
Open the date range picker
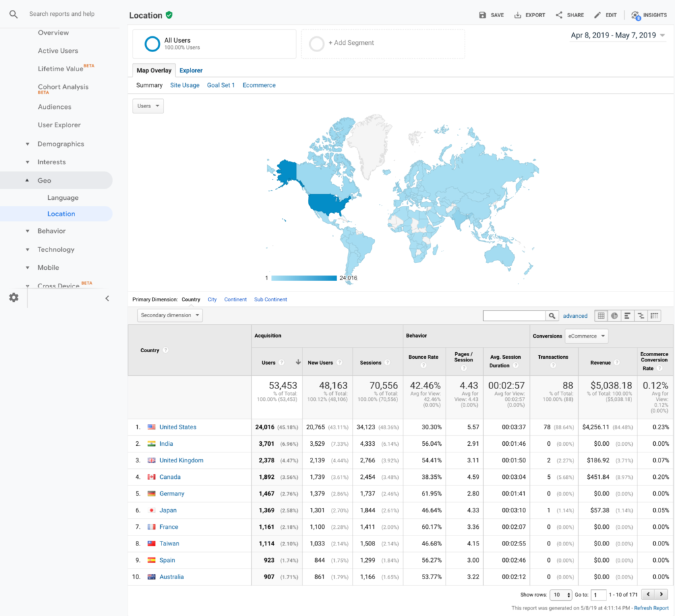coord(618,36)
